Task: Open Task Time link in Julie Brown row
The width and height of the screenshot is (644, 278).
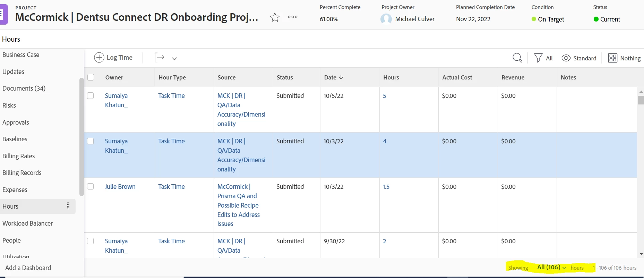Action: point(171,186)
